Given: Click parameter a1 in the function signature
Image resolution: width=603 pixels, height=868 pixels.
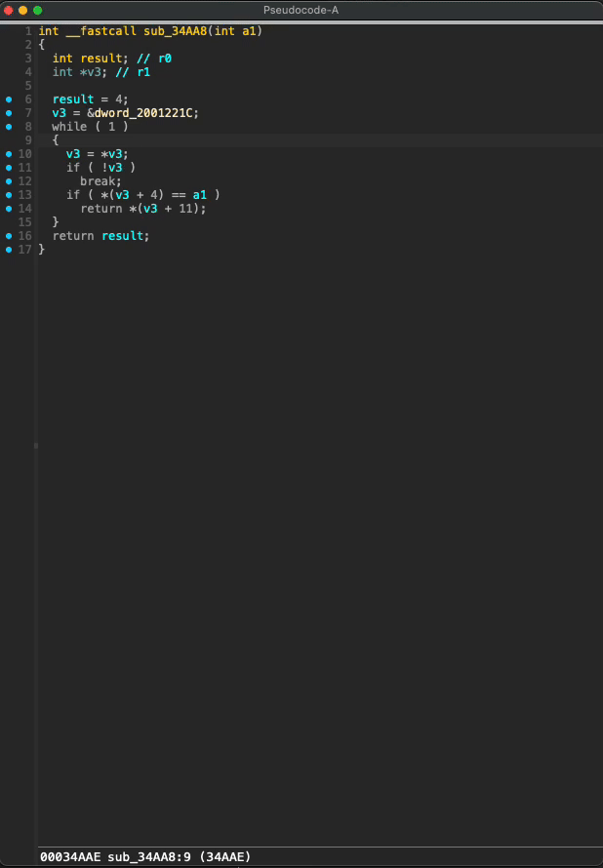Looking at the screenshot, I should click(x=249, y=31).
